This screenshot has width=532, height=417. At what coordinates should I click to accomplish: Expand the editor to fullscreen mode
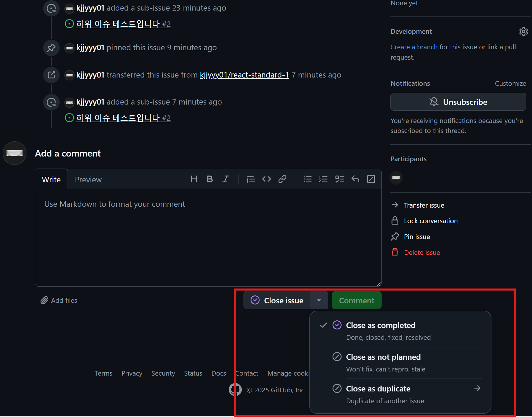(x=371, y=179)
